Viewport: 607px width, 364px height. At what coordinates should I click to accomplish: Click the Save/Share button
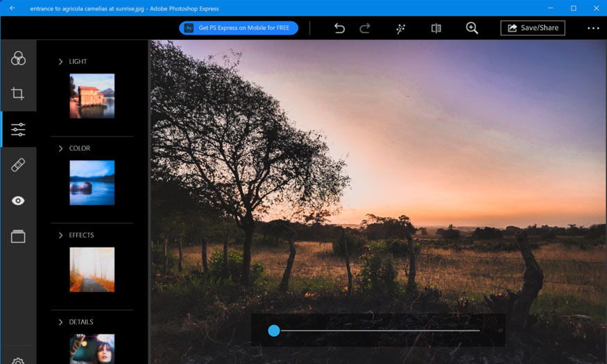pos(533,28)
